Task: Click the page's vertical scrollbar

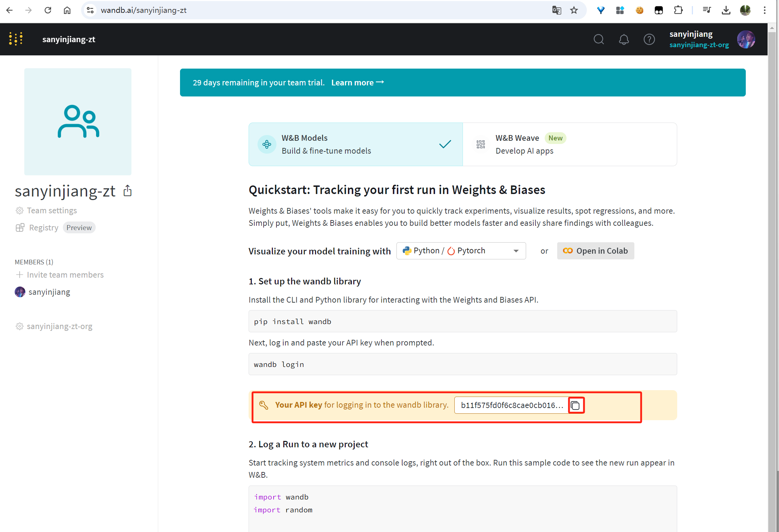Action: pyautogui.click(x=772, y=250)
